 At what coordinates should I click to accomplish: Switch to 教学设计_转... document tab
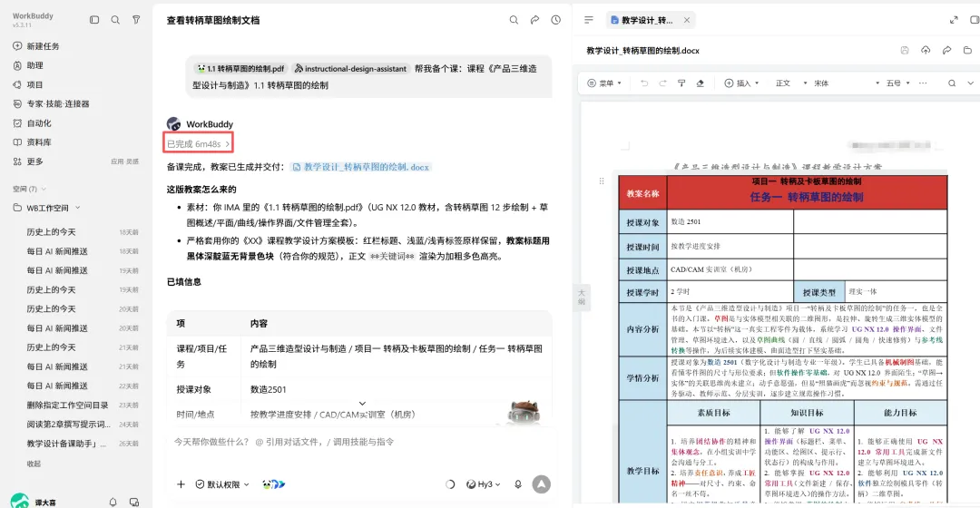(x=643, y=20)
